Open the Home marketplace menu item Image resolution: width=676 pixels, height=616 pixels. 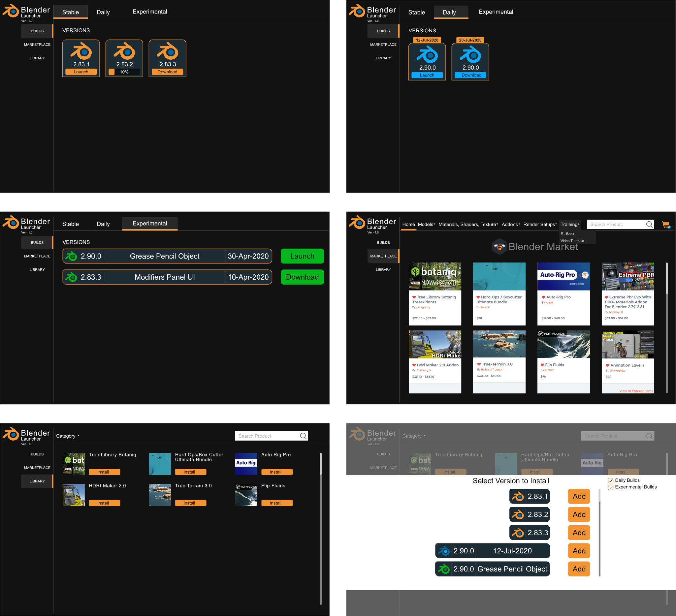tap(408, 225)
